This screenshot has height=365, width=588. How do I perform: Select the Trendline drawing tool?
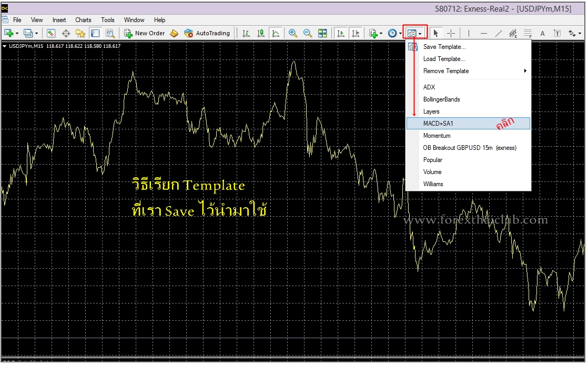(499, 33)
